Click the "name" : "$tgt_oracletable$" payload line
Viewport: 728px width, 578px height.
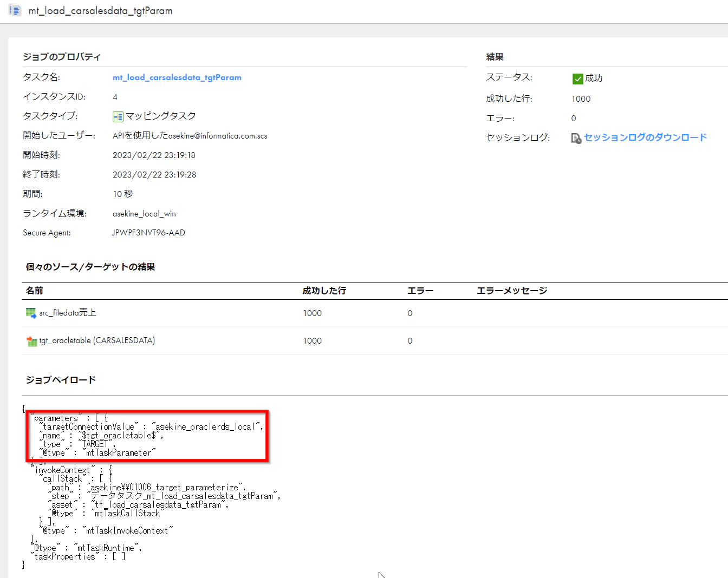101,436
